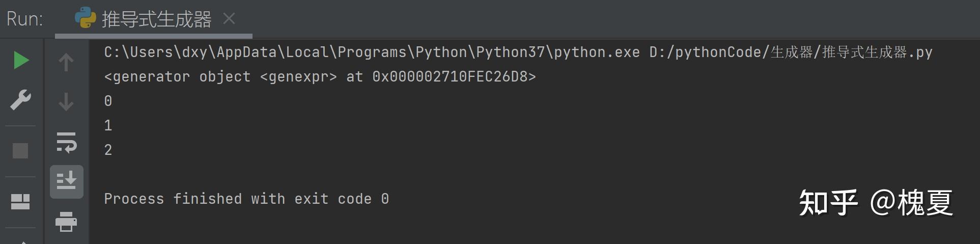The height and width of the screenshot is (244, 980).
Task: Select the 推导式生成器 run tab
Action: pyautogui.click(x=156, y=19)
